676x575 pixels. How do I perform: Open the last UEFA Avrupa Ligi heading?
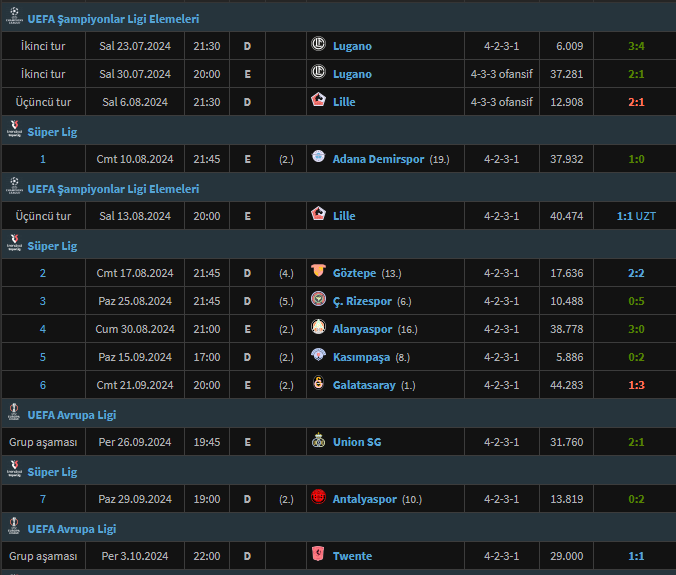point(72,528)
